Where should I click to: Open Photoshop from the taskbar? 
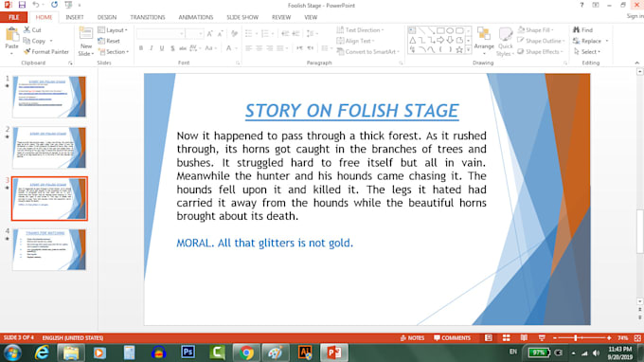[188, 353]
